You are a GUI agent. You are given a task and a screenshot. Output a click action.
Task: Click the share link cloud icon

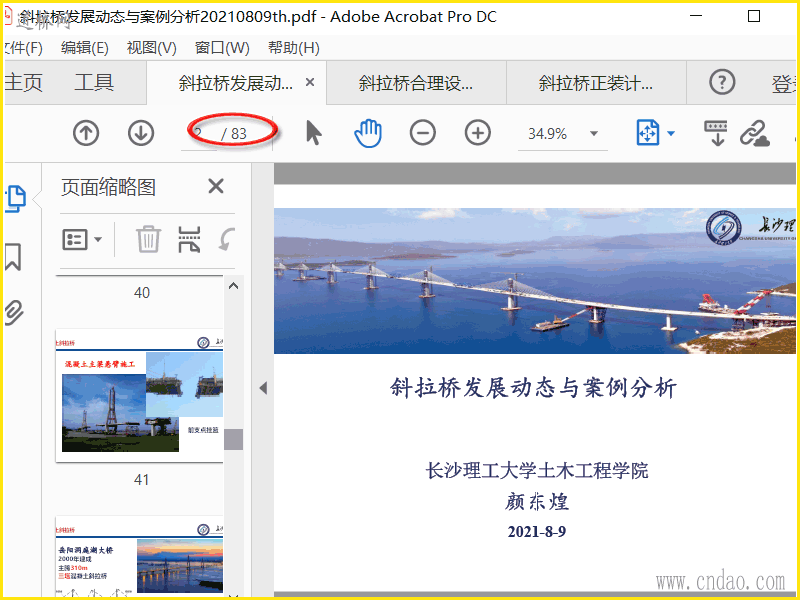point(755,134)
